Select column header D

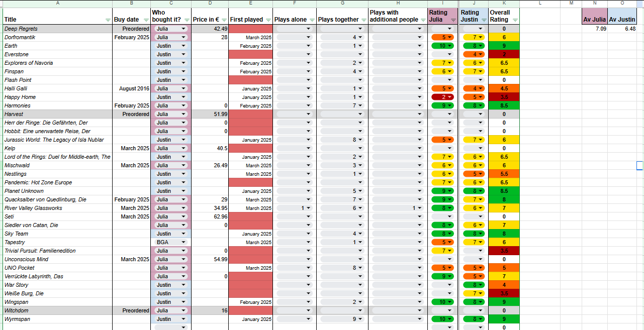[x=210, y=4]
